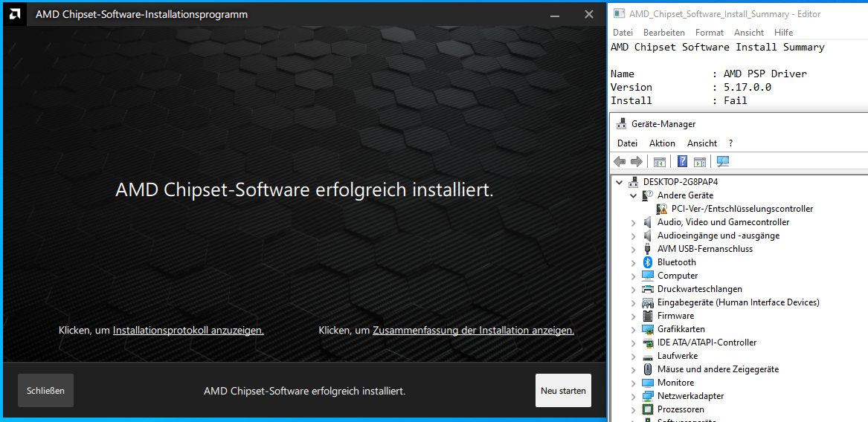Expand the Firmware category

point(633,316)
